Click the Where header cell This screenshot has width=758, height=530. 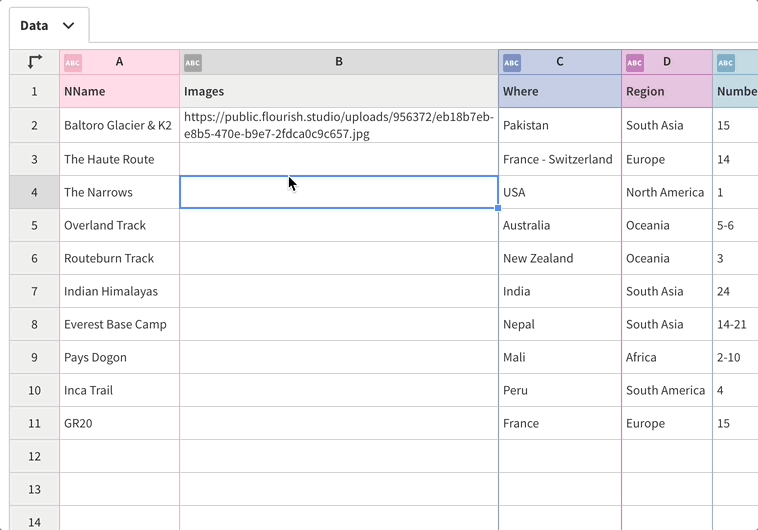(x=559, y=91)
